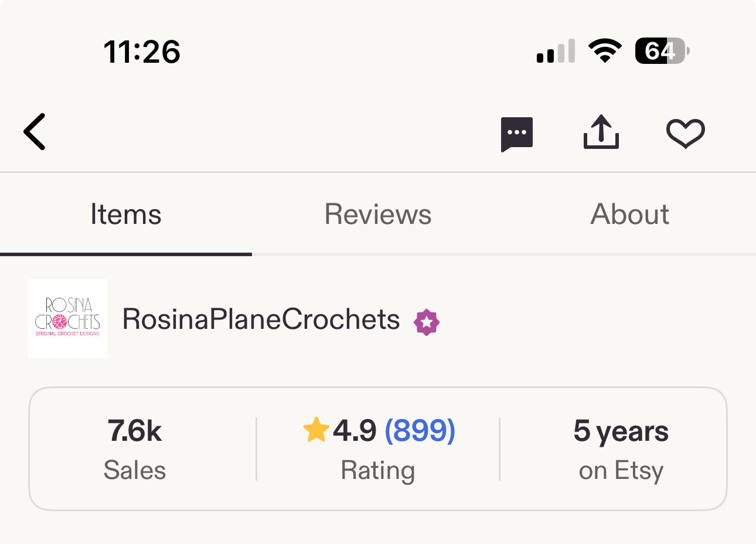Open the About tab
The image size is (756, 544).
(629, 215)
